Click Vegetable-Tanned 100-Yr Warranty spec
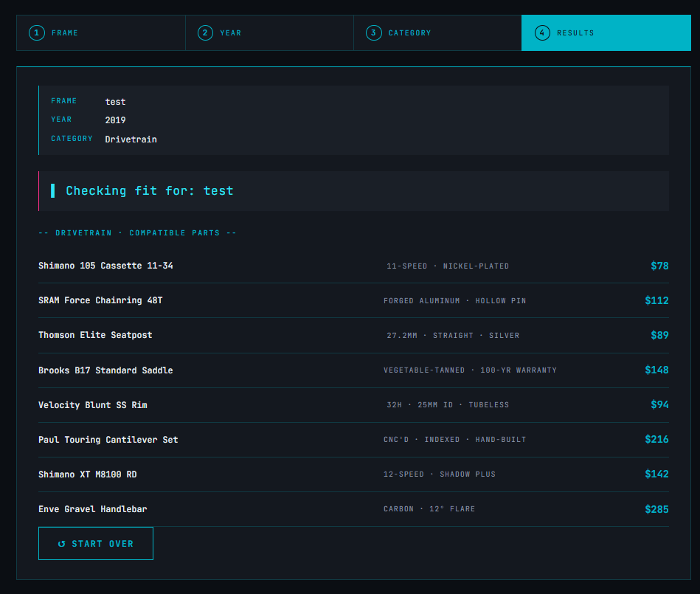Image resolution: width=700 pixels, height=594 pixels. click(470, 370)
